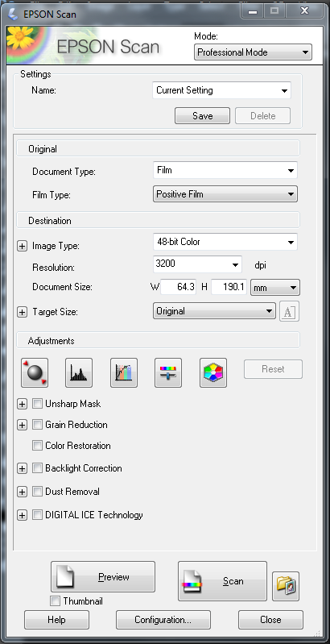Click the document width field
The height and width of the screenshot is (644, 330).
[179, 287]
